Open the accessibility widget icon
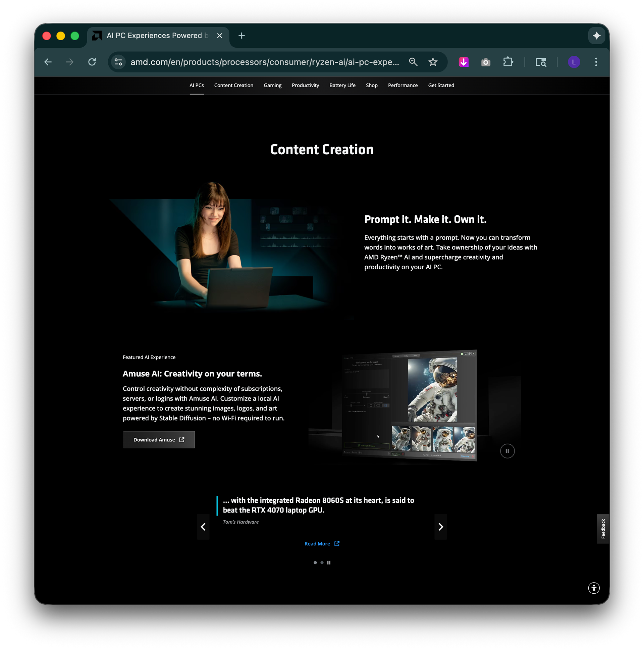The height and width of the screenshot is (650, 644). (x=594, y=588)
